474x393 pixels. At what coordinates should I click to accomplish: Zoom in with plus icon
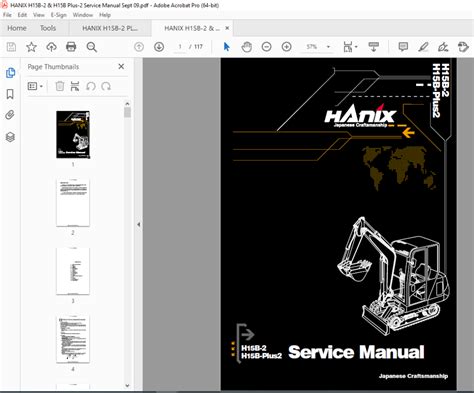(287, 47)
